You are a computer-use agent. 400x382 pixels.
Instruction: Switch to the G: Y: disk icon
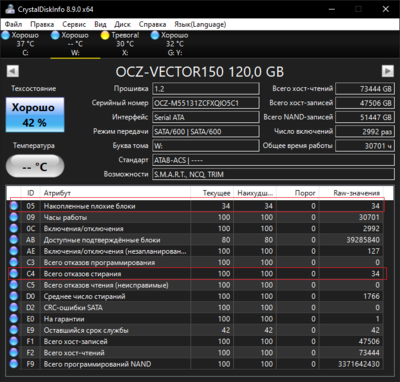point(155,35)
